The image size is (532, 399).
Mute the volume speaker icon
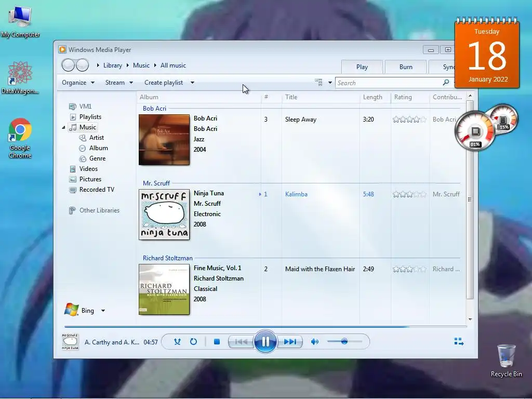coord(314,342)
